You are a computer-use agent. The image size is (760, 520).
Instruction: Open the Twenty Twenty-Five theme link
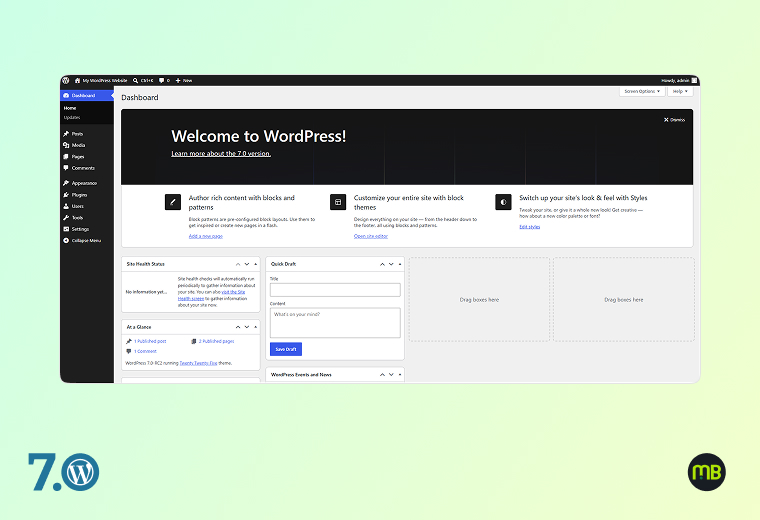coord(198,363)
